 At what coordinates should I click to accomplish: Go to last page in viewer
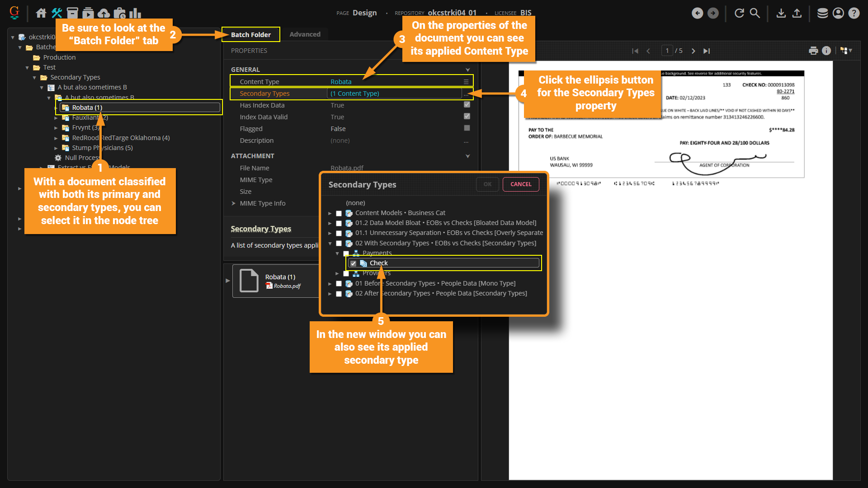pos(707,51)
